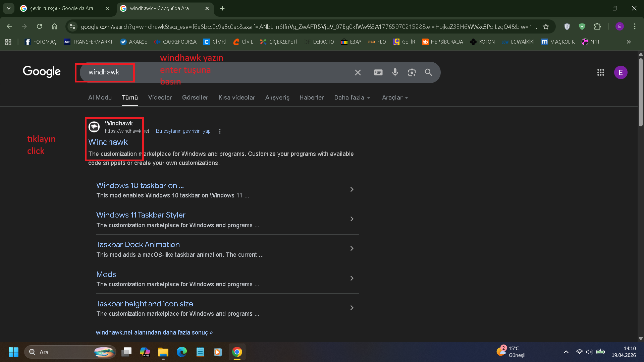Show hidden system tray icons
Screen dimensions: 644x362
[566, 352]
